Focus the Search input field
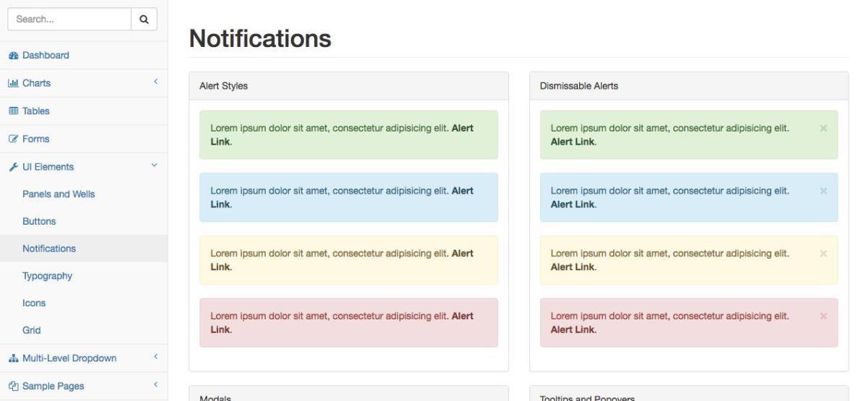This screenshot has height=401, width=868. (69, 20)
